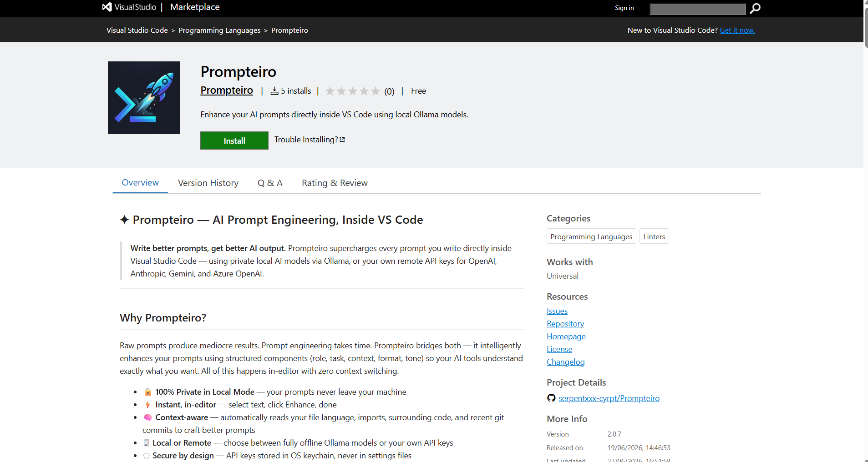This screenshot has height=462, width=868.
Task: Click the Prompteiro breadcrumb text
Action: tap(289, 30)
